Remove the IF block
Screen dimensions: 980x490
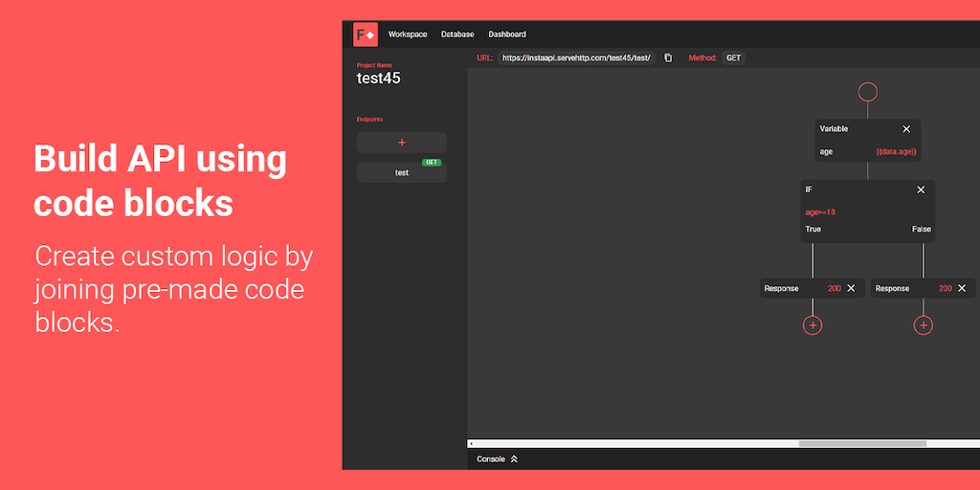click(921, 189)
